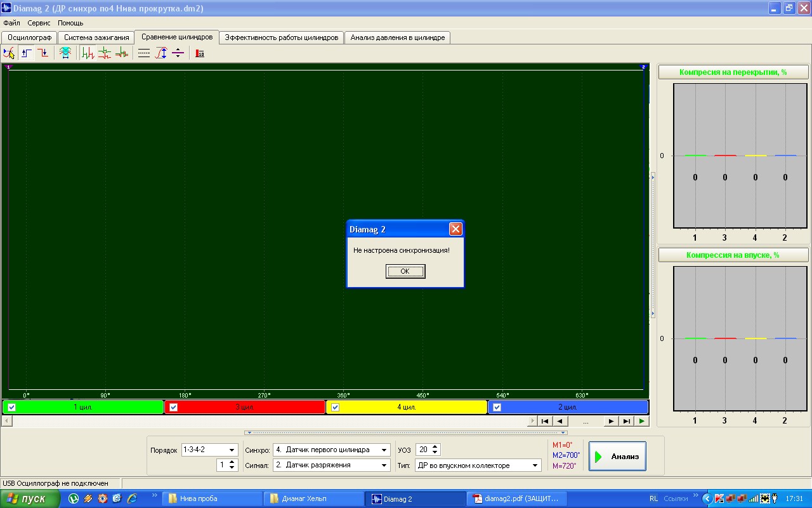The height and width of the screenshot is (508, 812).
Task: Decrease cylinder number stepper under Порядок
Action: coord(232,468)
